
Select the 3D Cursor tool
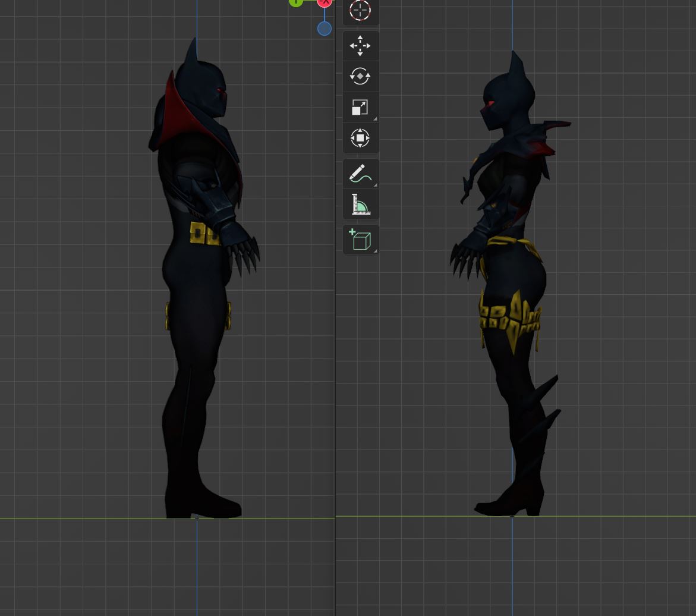click(360, 11)
